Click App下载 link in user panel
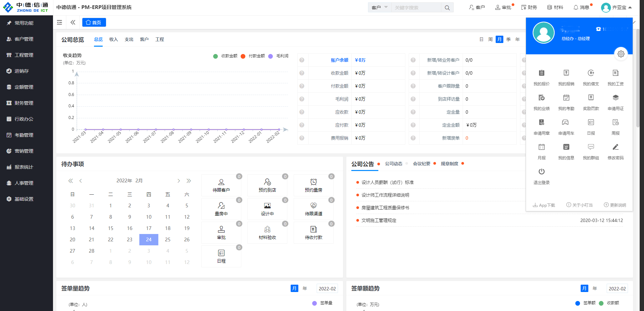644x311 pixels. coord(544,205)
